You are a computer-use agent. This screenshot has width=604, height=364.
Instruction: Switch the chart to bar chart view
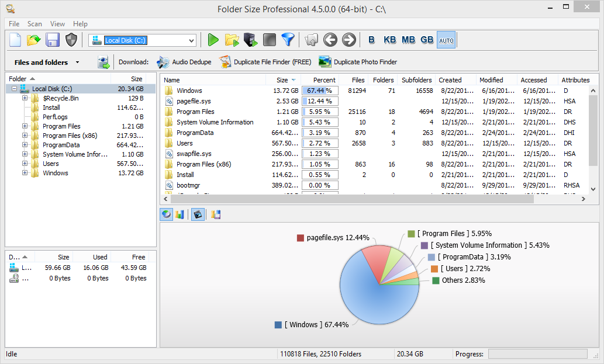point(179,214)
